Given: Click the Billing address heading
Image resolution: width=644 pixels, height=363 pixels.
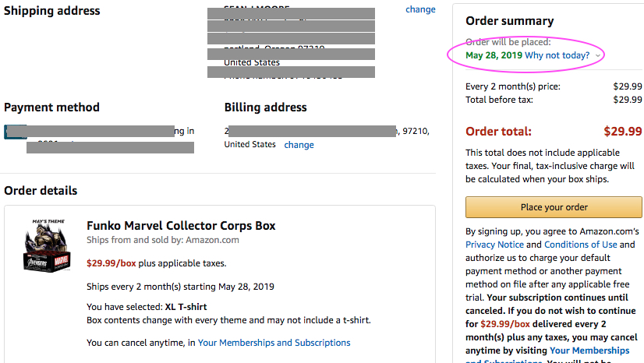Looking at the screenshot, I should pyautogui.click(x=265, y=107).
